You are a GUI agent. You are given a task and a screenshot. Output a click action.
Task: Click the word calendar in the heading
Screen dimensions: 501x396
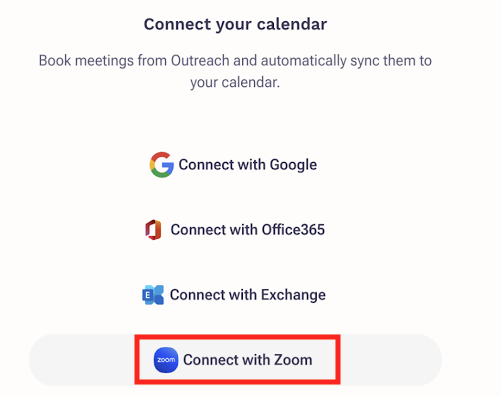(x=292, y=24)
